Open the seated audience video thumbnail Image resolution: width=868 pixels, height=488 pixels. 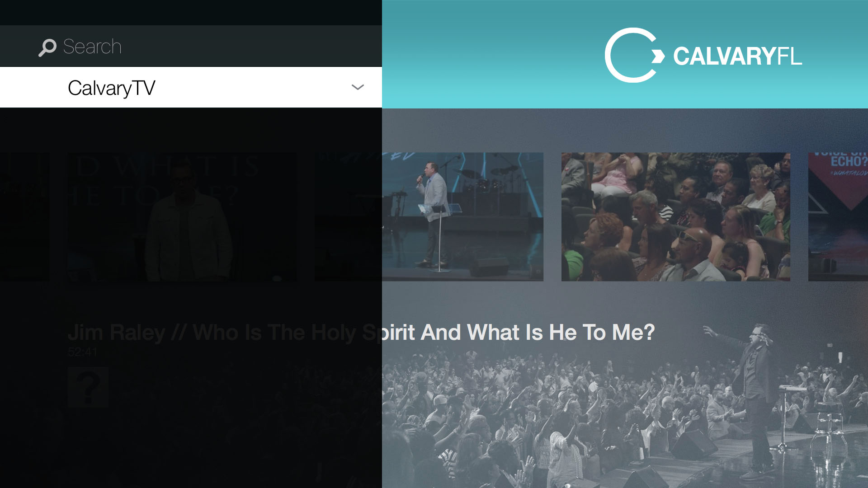(x=676, y=217)
